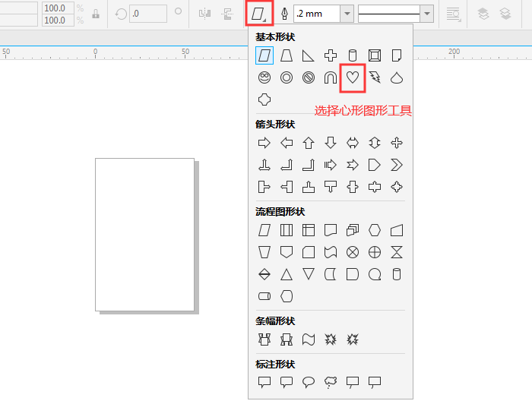Pick the pentagon arrow shape
This screenshot has height=401, width=532.
pos(375,165)
